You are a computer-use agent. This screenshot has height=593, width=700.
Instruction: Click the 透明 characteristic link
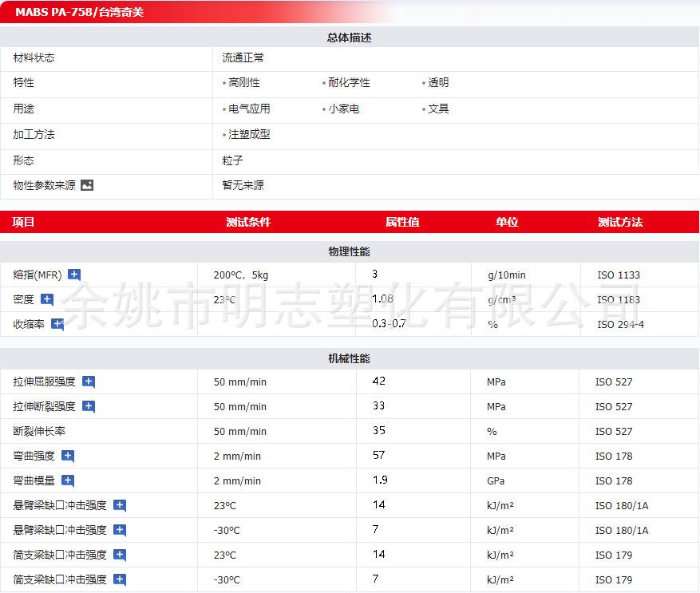point(438,82)
